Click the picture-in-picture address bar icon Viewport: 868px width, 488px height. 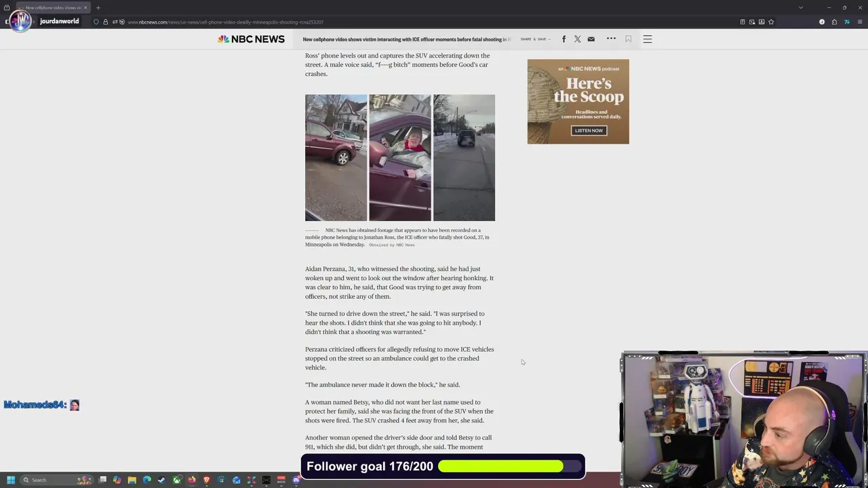pyautogui.click(x=752, y=22)
